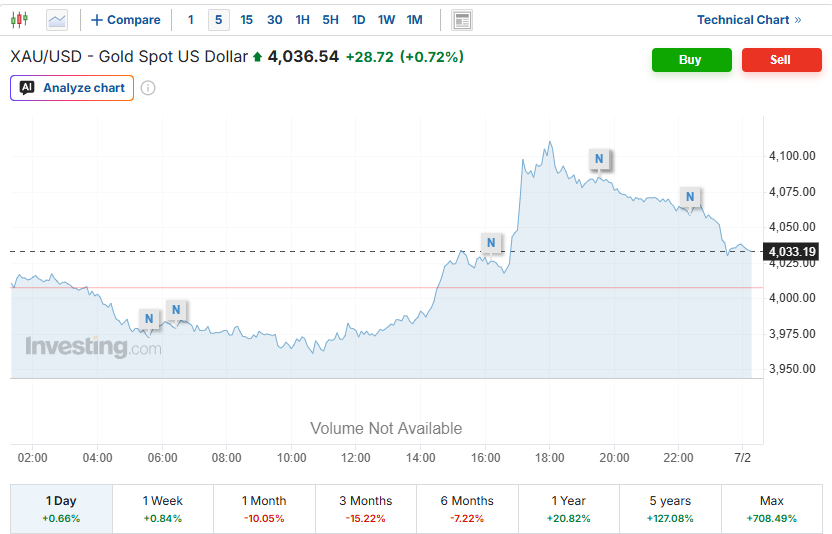Select the 1D interval

[x=358, y=20]
